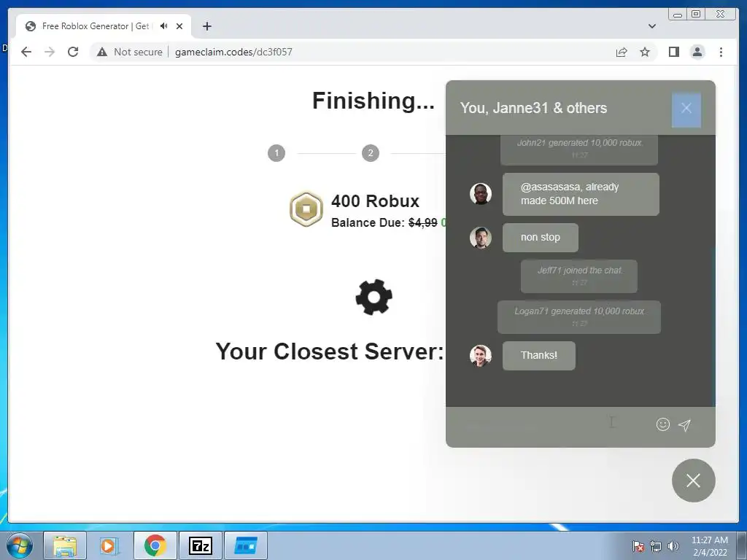Open the emoji picker in chat
The width and height of the screenshot is (747, 560).
tap(662, 424)
